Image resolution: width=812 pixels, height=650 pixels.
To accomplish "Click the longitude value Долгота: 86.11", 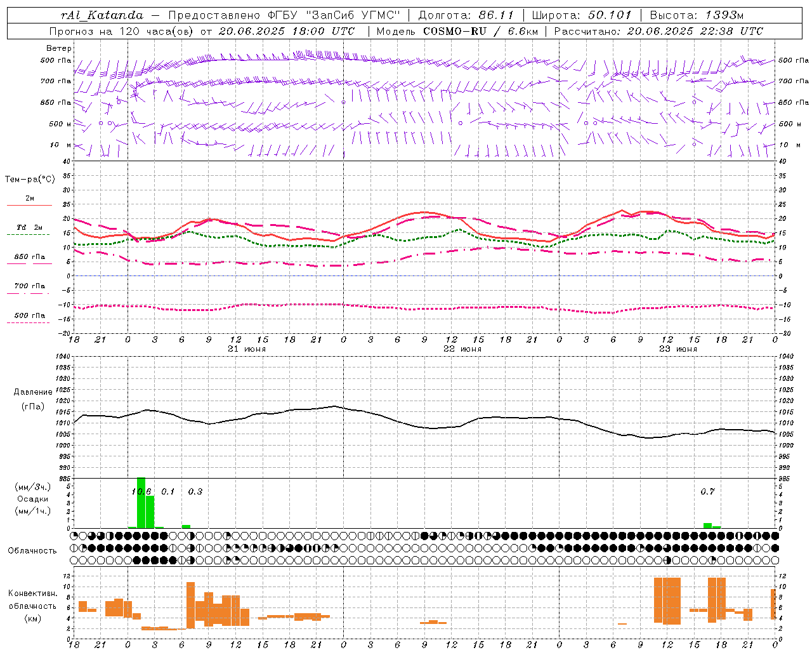I will click(x=466, y=15).
